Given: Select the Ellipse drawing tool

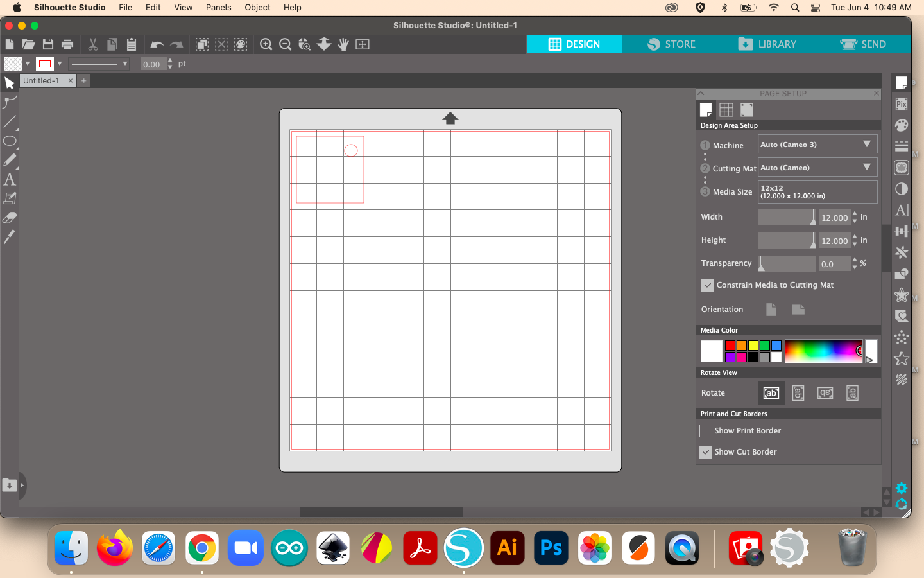Looking at the screenshot, I should click(x=10, y=141).
